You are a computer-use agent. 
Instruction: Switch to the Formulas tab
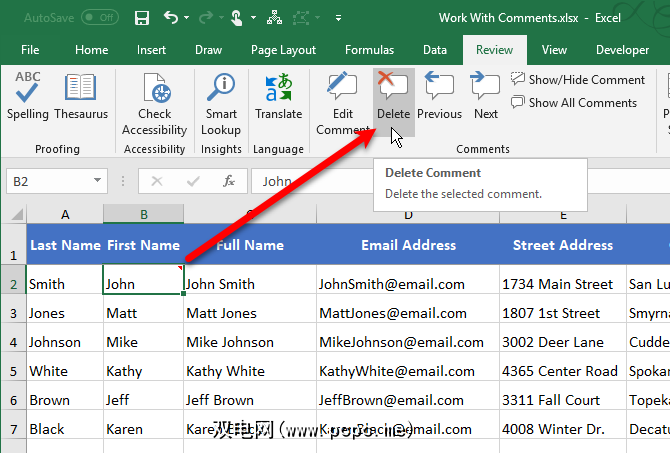(369, 50)
